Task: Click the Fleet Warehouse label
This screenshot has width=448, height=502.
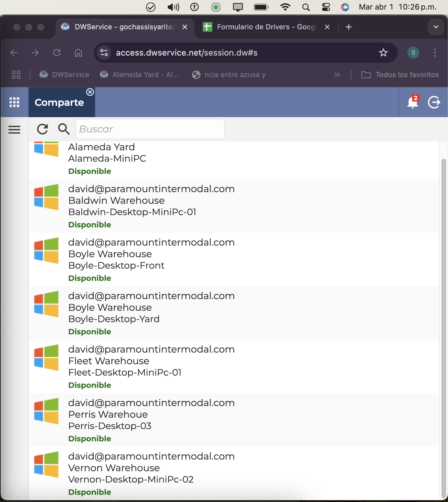Action: tap(109, 361)
